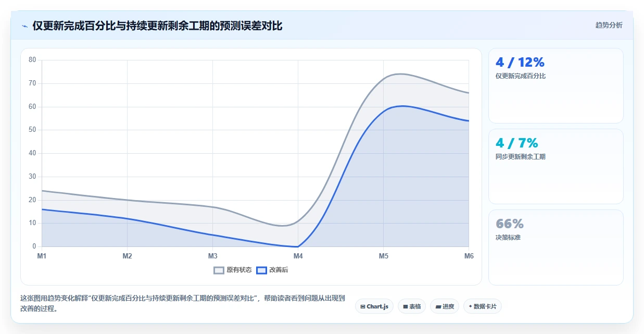Click the M5 axis label
644x334 pixels.
click(x=383, y=256)
